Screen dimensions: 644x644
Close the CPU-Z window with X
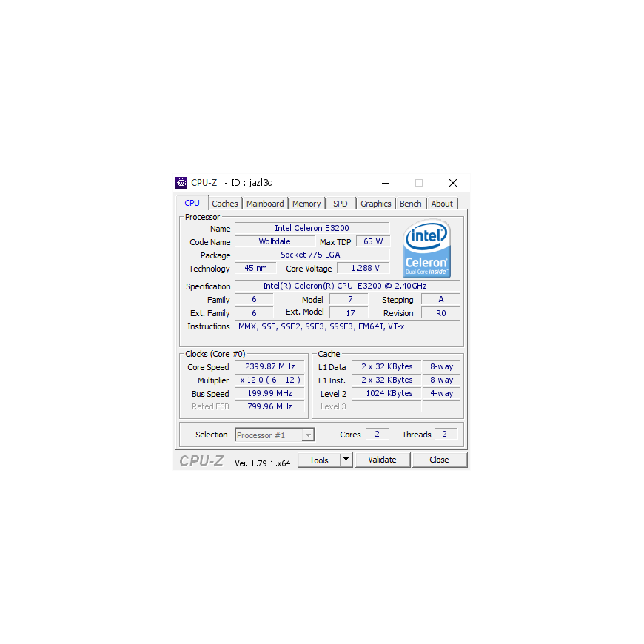click(452, 183)
